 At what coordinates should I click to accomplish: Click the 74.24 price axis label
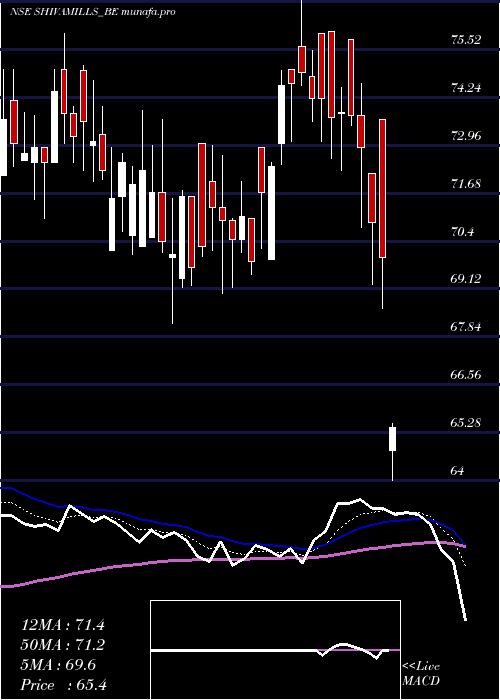(x=466, y=88)
